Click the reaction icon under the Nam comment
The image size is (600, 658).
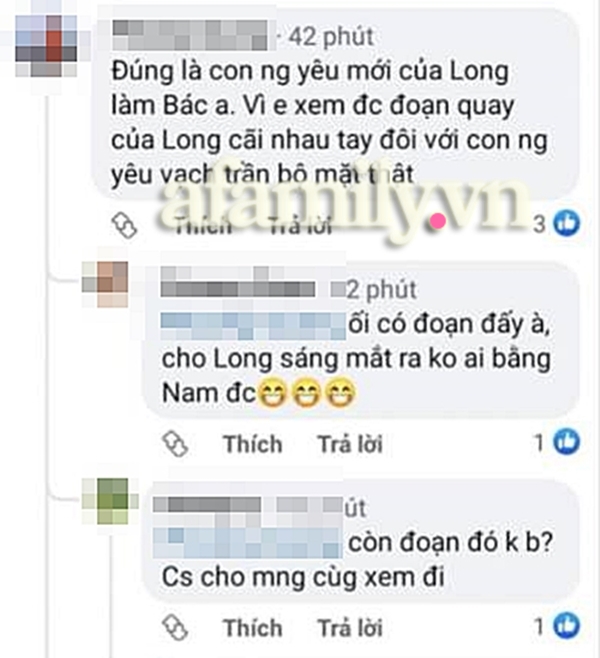coord(175,444)
